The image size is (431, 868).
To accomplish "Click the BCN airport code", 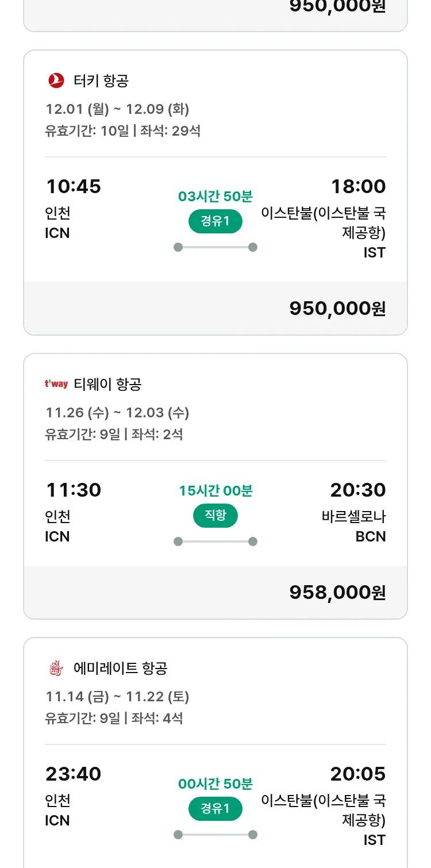I will click(371, 537).
